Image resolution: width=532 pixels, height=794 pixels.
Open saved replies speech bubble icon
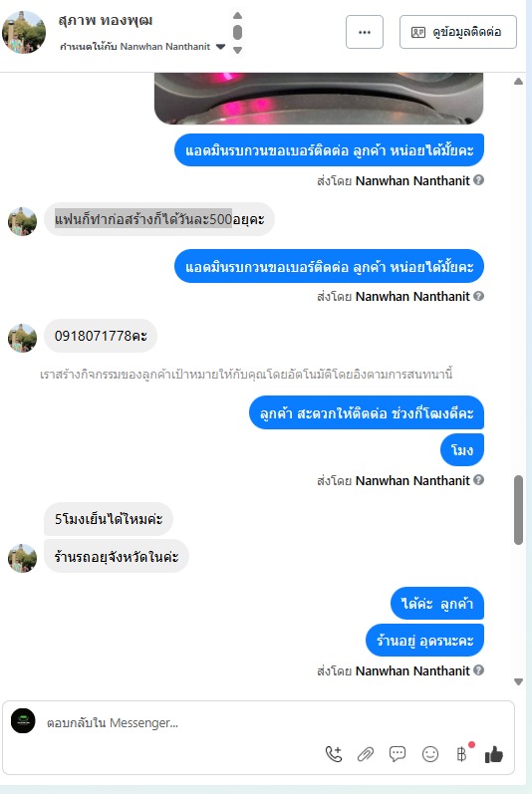(x=398, y=754)
